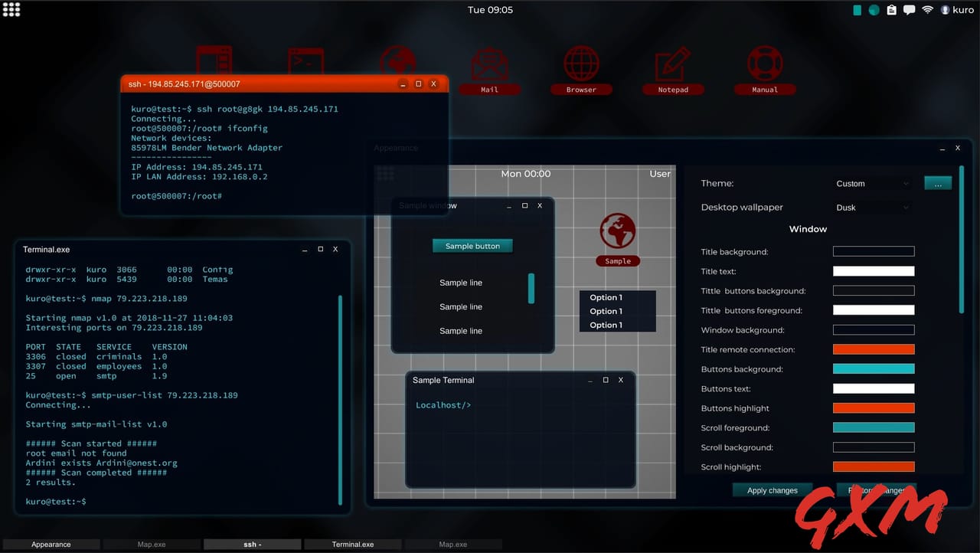
Task: Click the chat bubble tray icon
Action: pos(909,10)
